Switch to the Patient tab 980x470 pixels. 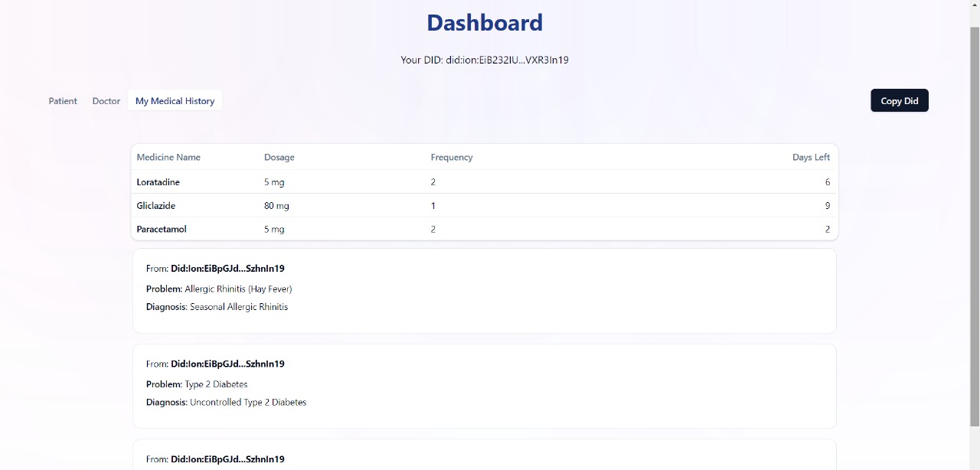[62, 100]
